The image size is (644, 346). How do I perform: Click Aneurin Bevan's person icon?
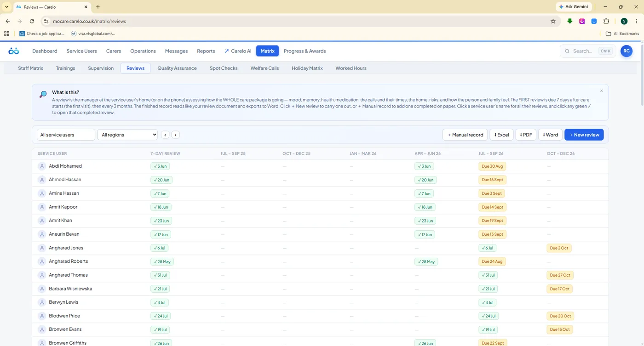(42, 234)
